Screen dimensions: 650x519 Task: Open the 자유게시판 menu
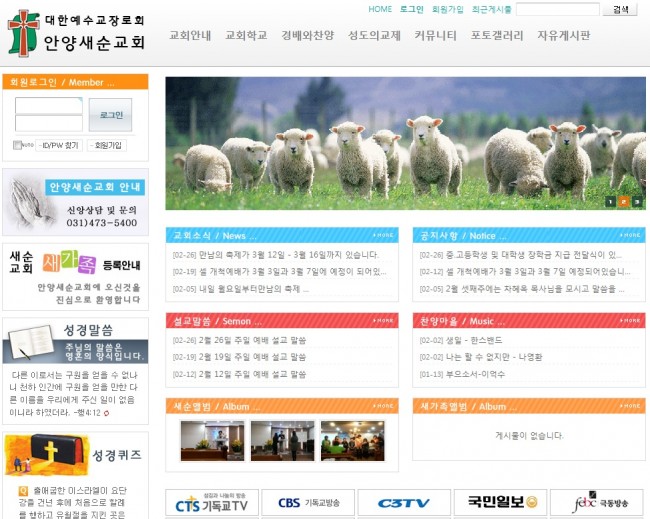click(563, 35)
